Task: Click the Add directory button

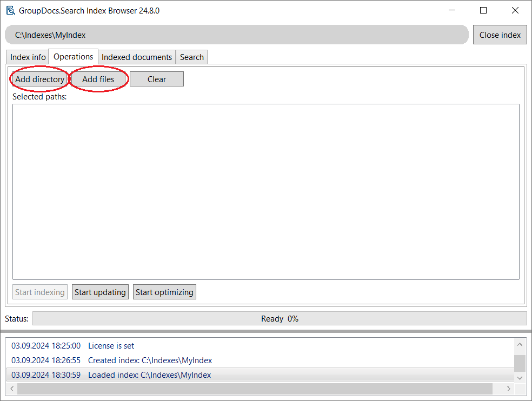Action: pos(39,79)
